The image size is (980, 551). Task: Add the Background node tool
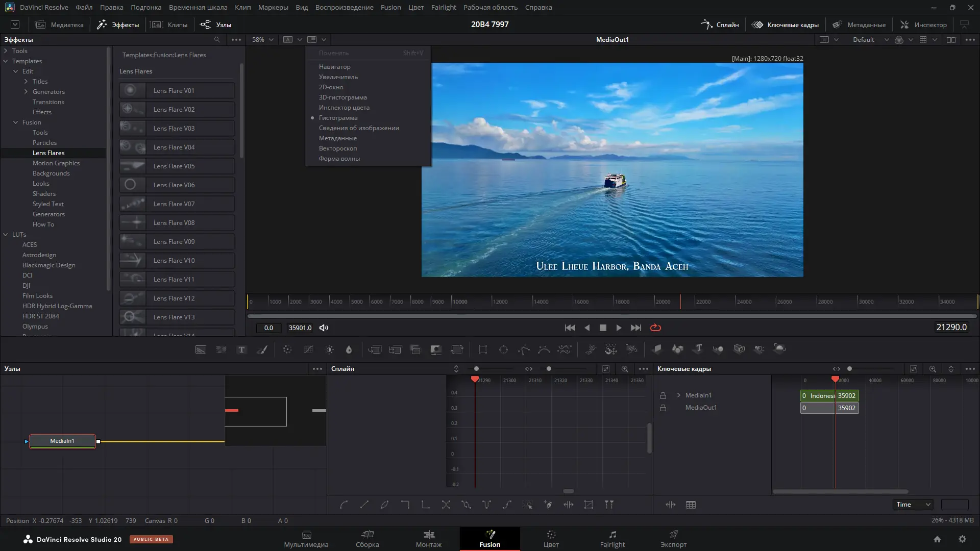tap(201, 349)
